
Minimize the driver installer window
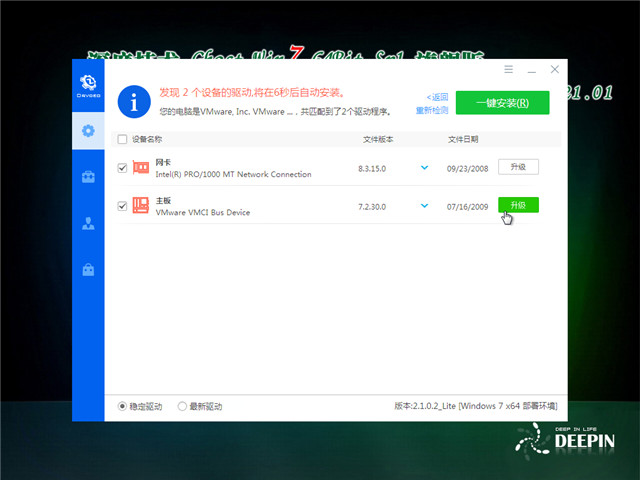pos(531,70)
